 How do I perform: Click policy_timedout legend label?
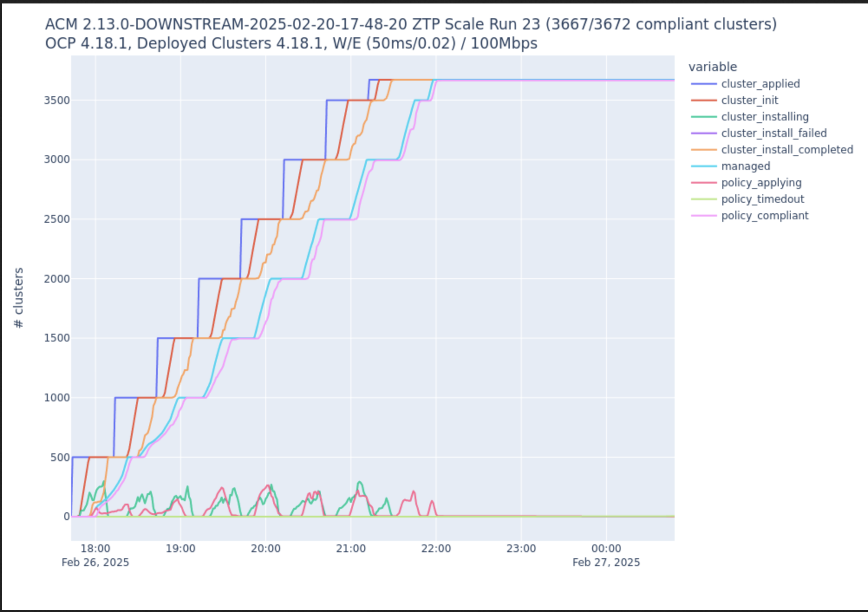[762, 199]
